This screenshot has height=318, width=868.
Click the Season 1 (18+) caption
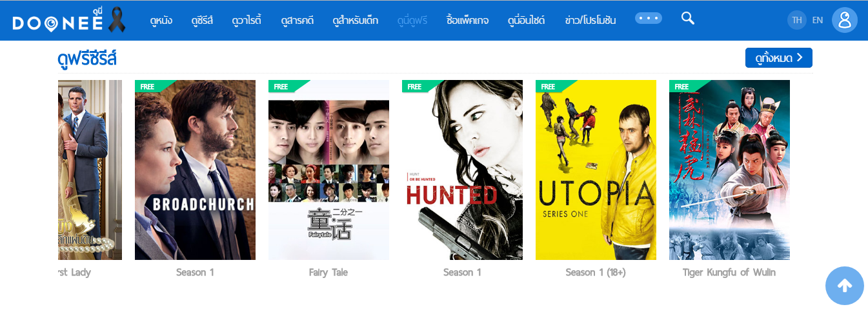click(596, 272)
